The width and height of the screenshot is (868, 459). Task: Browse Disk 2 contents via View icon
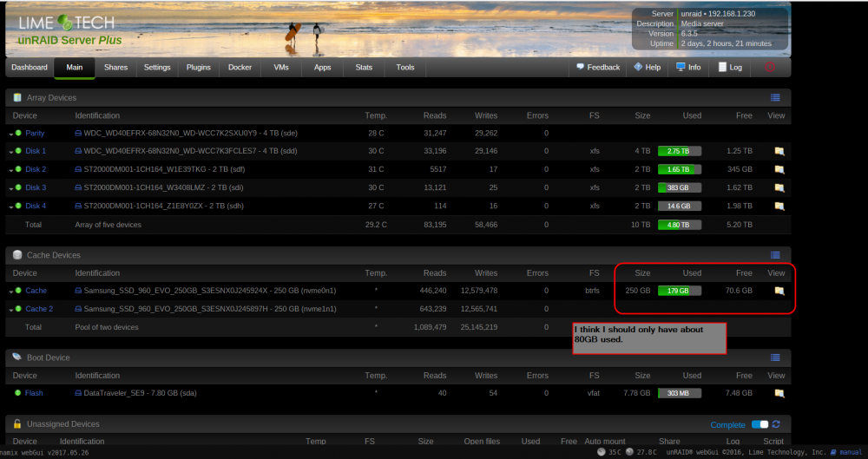click(779, 169)
